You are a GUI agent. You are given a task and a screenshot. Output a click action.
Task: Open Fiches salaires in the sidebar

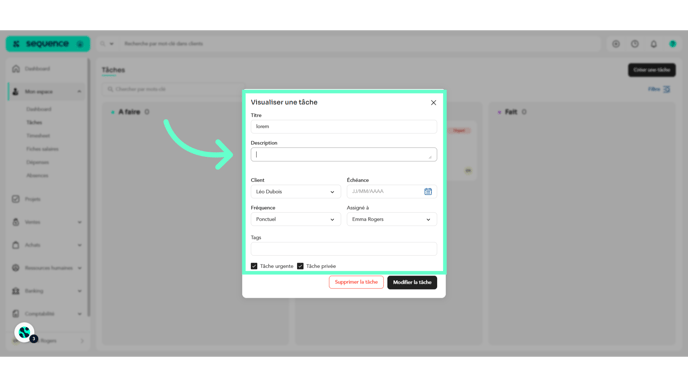pos(42,149)
